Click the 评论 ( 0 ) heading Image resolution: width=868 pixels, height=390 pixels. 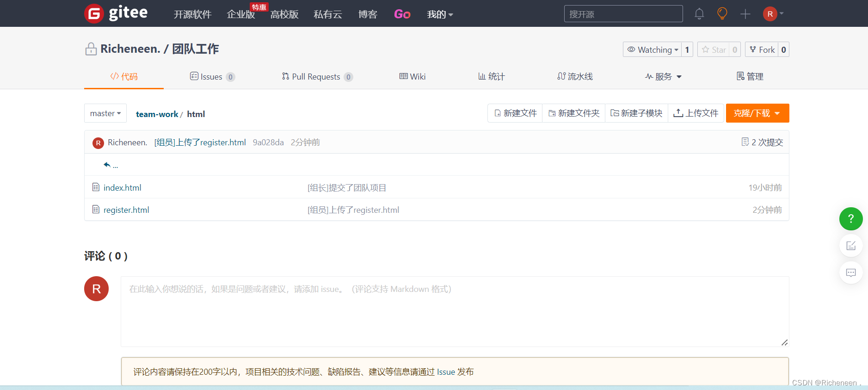(x=106, y=256)
